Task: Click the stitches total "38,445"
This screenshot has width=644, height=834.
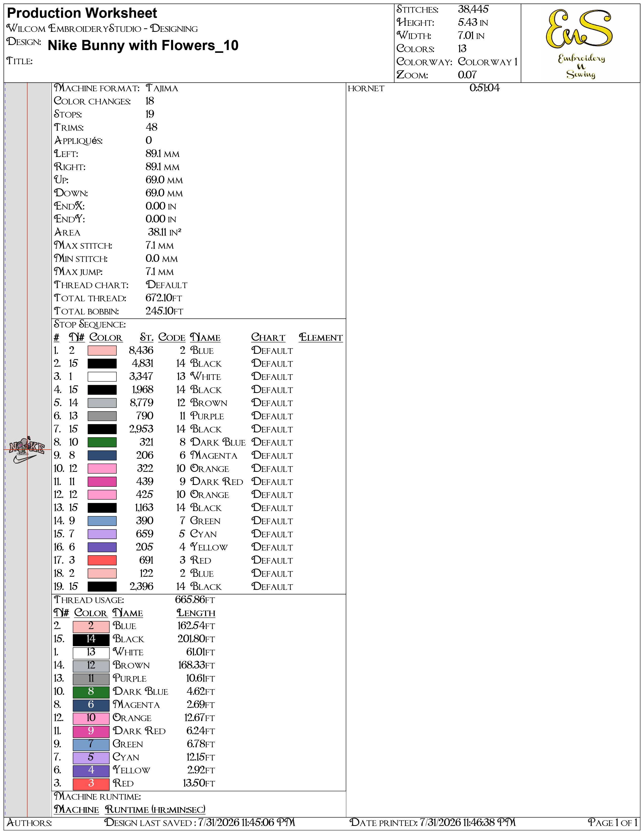Action: click(x=473, y=9)
